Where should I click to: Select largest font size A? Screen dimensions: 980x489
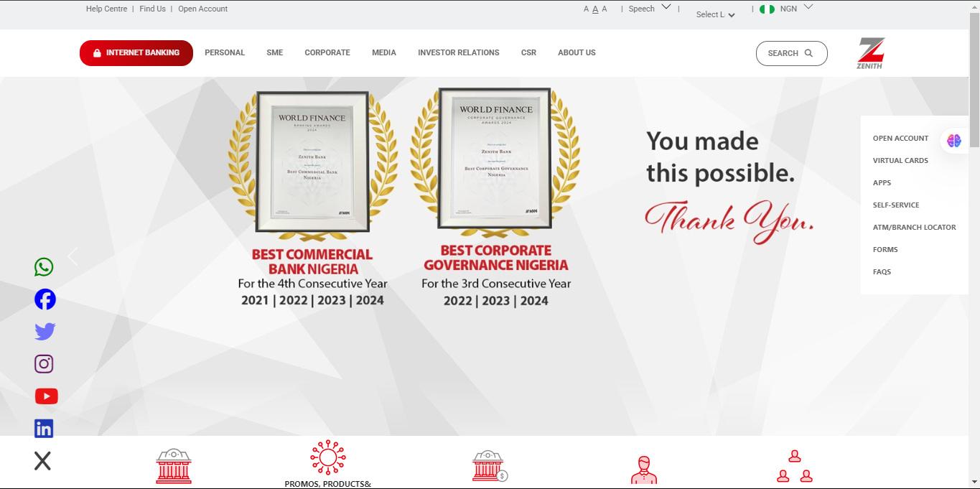[605, 9]
